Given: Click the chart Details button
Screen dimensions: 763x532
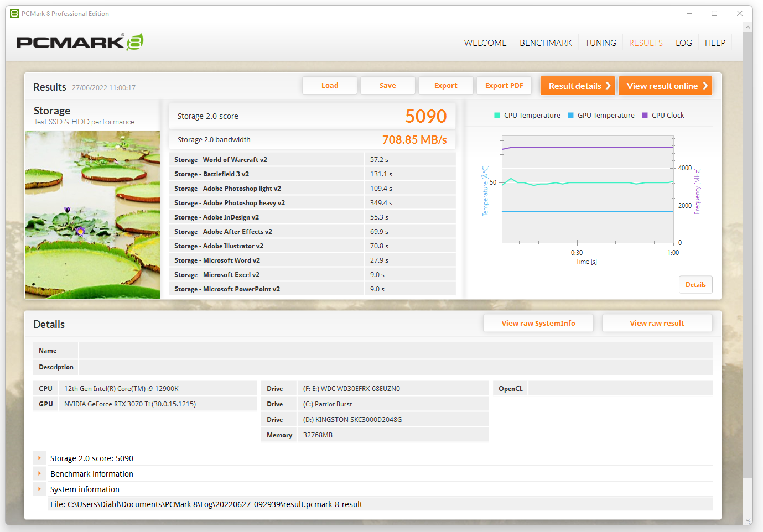Looking at the screenshot, I should coord(695,285).
